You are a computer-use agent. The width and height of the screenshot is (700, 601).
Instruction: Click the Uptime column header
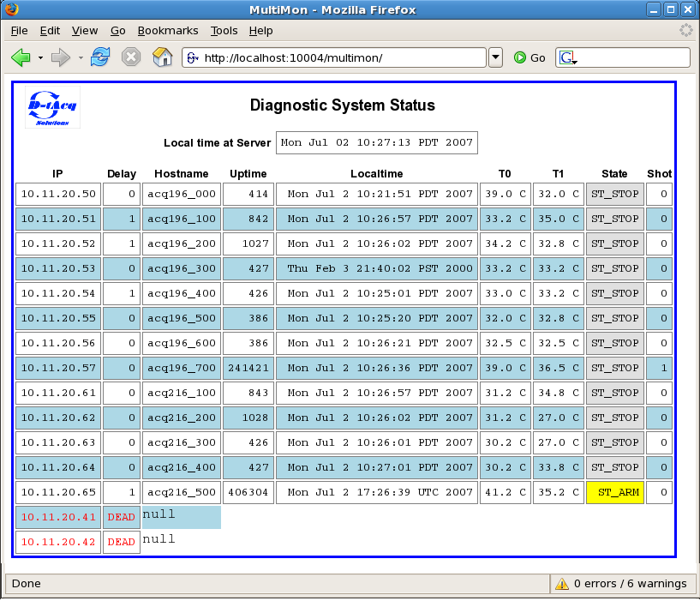click(248, 174)
